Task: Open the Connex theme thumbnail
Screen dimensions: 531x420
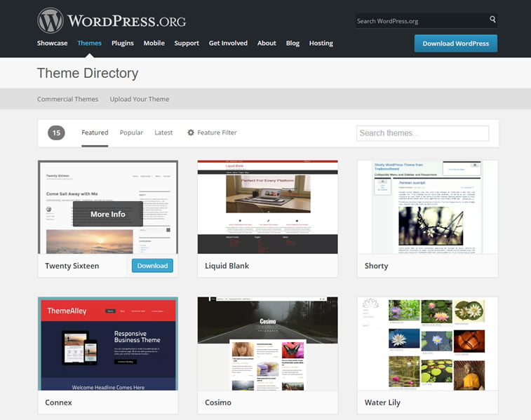Action: 108,344
